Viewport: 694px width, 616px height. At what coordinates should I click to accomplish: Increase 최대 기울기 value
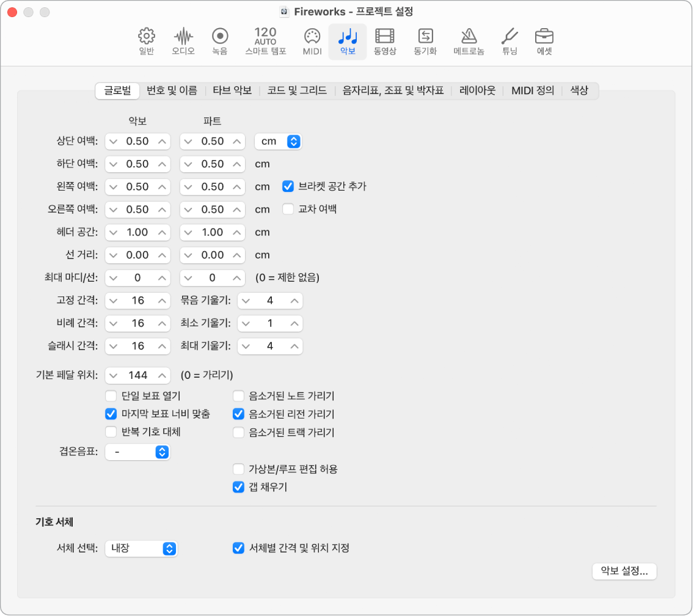295,346
